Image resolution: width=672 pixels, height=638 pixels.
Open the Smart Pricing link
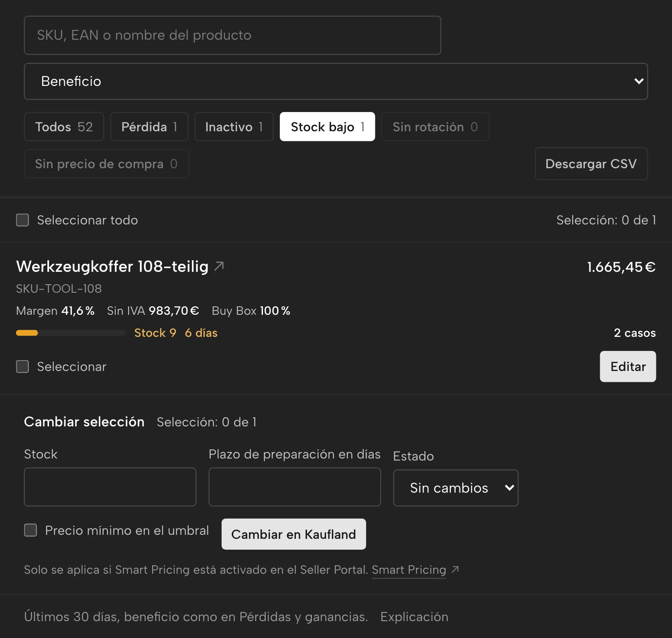click(x=409, y=570)
